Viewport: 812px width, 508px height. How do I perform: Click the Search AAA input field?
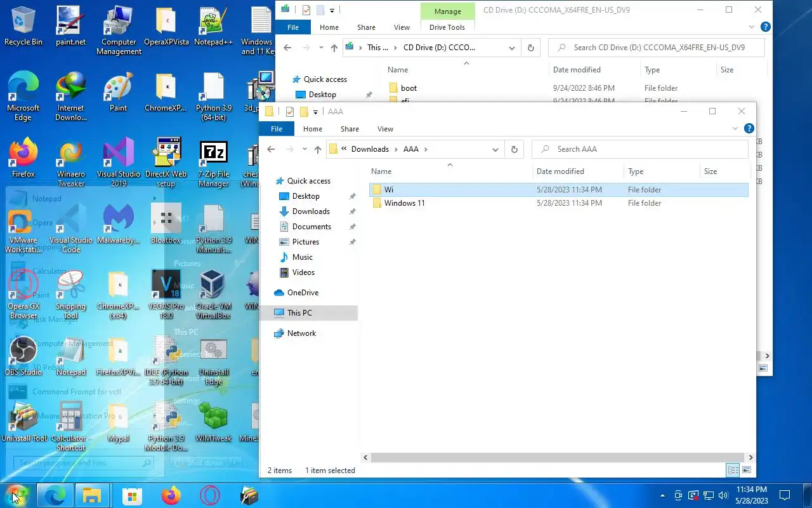(x=640, y=149)
